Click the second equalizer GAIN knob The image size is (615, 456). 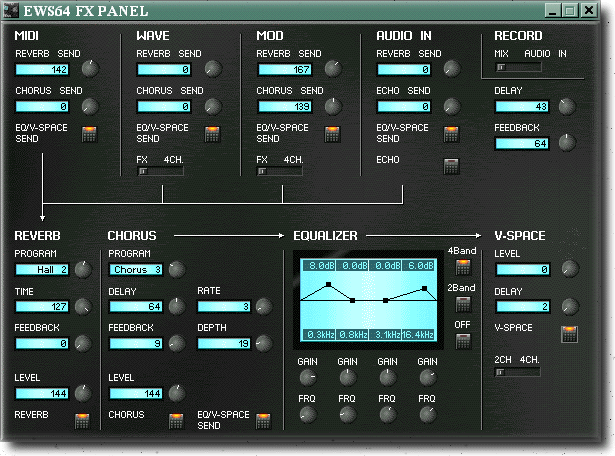tap(348, 378)
